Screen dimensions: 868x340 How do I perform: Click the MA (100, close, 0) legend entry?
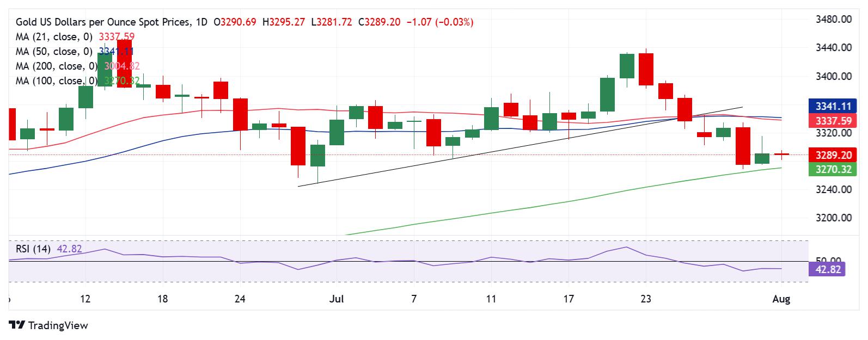pyautogui.click(x=56, y=81)
